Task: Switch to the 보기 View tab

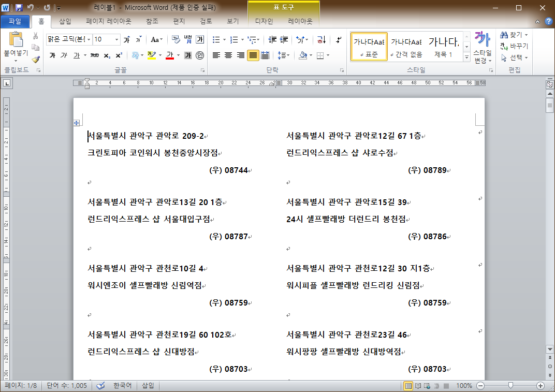Action: pos(233,21)
